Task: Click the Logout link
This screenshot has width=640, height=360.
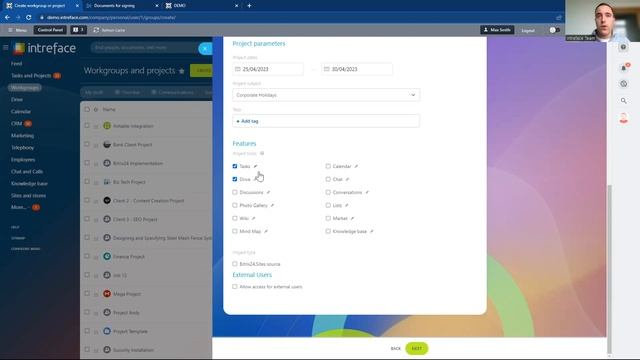Action: (x=528, y=31)
